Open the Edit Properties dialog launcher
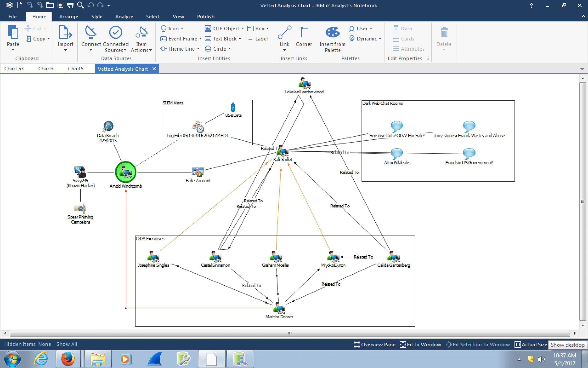588x368 pixels. [x=427, y=58]
